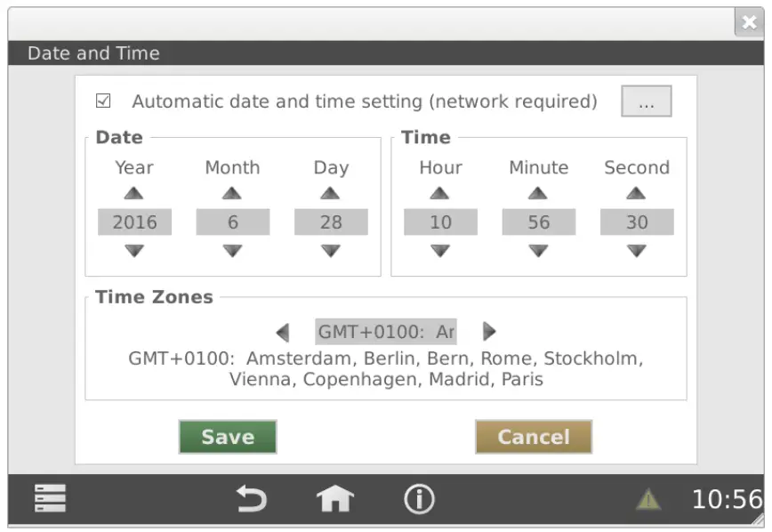This screenshot has width=772, height=532.
Task: Select the GMT+0100 time zone field
Action: click(386, 332)
